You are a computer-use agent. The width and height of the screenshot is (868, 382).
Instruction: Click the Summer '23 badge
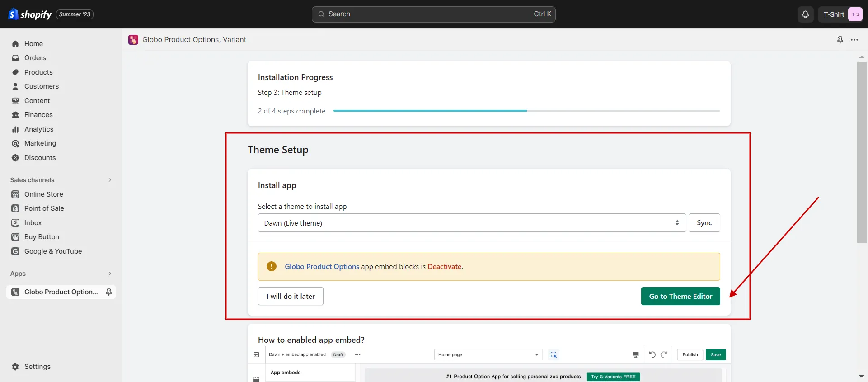[x=75, y=14]
